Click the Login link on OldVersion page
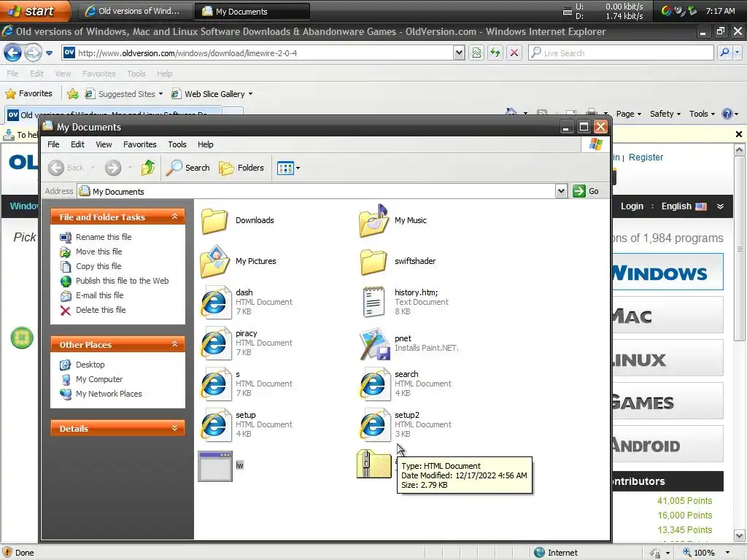This screenshot has width=747, height=560. 632,206
